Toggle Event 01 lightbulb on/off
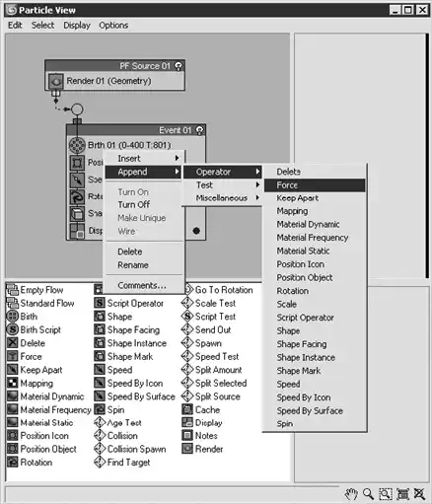432x504 pixels. coord(199,130)
